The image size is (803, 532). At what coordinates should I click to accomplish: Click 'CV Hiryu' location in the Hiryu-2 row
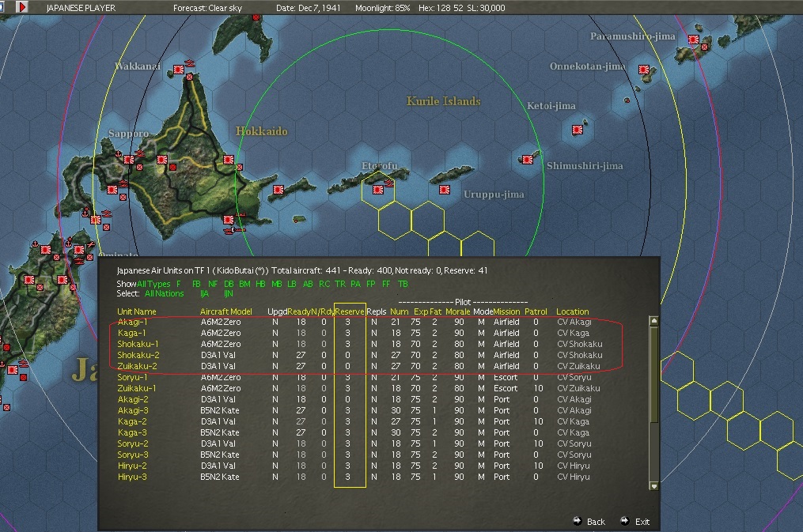click(x=573, y=466)
